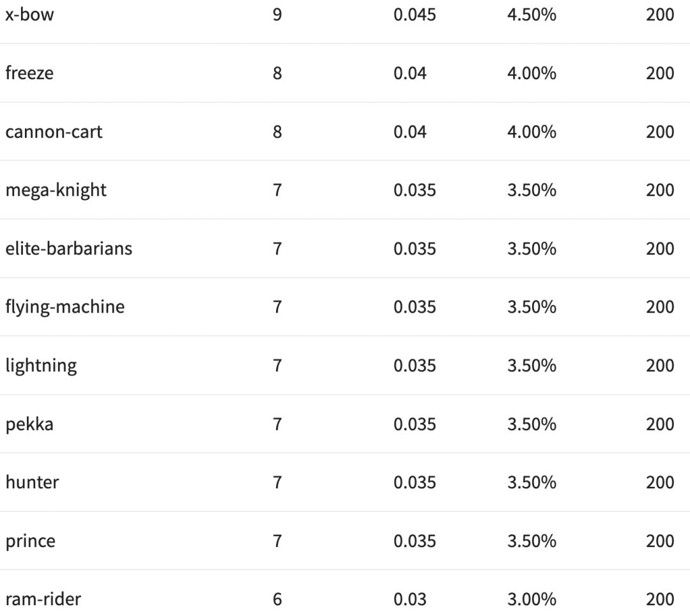Image resolution: width=690 pixels, height=616 pixels.
Task: Click the lightning name cell
Action: tap(41, 366)
